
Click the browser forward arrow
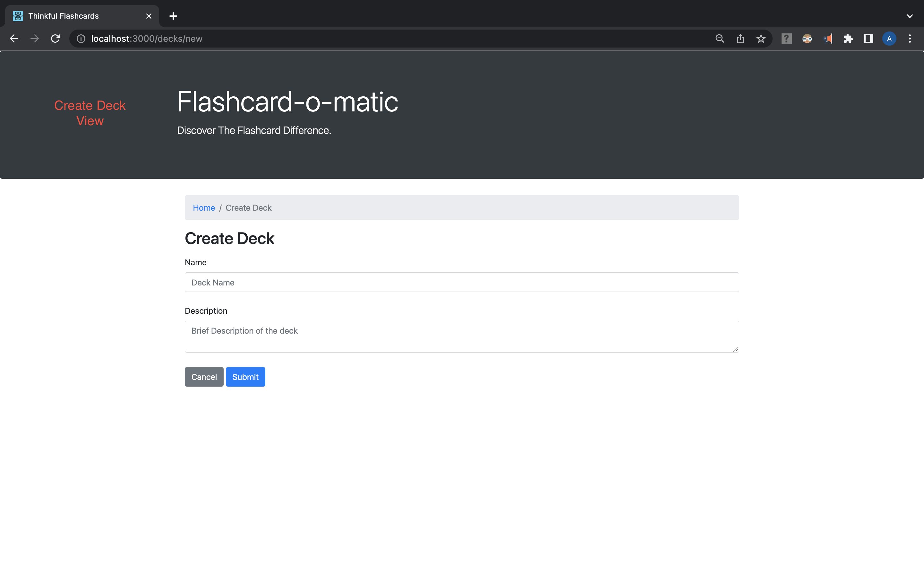click(35, 39)
